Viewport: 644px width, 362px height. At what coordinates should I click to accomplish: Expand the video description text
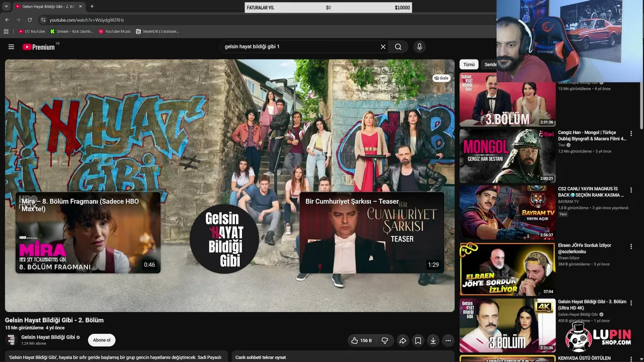tap(115, 357)
